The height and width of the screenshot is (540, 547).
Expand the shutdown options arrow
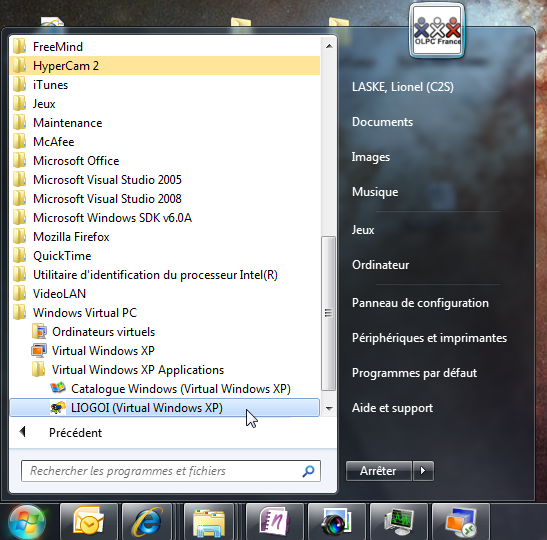[x=423, y=471]
